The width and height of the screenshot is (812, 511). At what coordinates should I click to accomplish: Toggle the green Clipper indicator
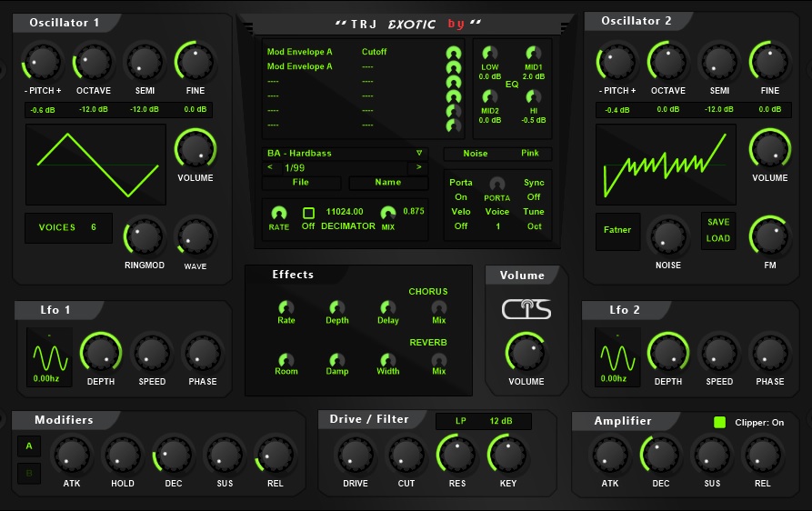[x=719, y=422]
